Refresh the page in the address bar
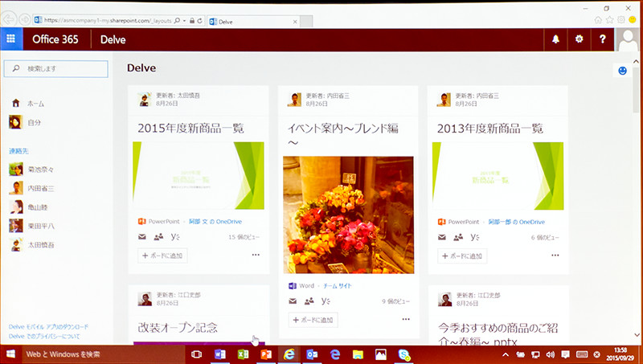The height and width of the screenshot is (364, 643). pyautogui.click(x=199, y=21)
